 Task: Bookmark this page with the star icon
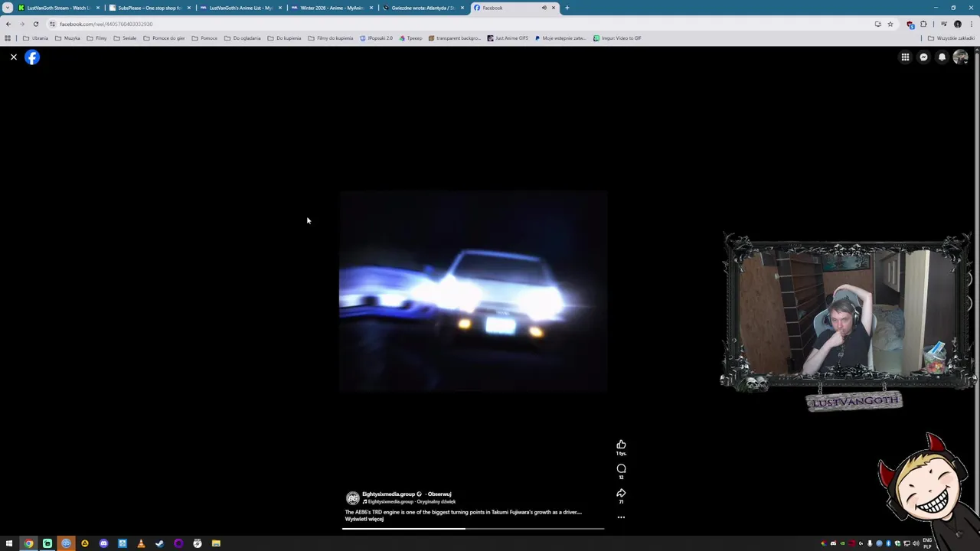point(890,24)
